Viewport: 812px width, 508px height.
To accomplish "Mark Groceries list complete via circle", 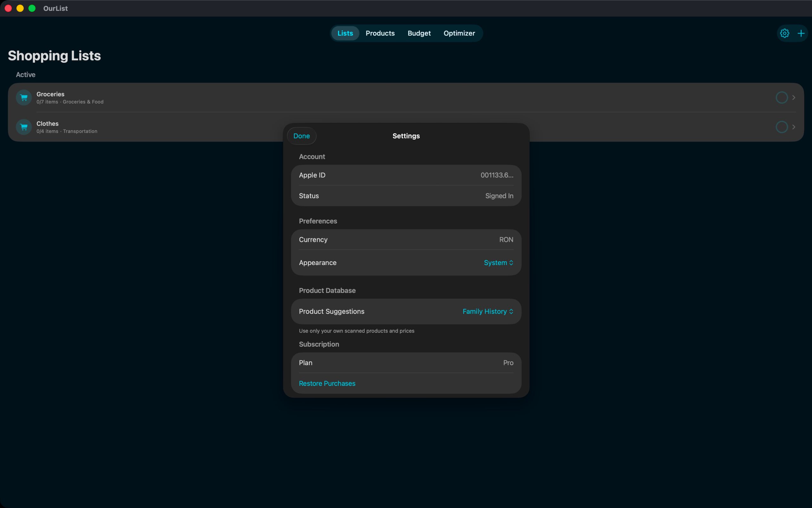I will click(782, 97).
